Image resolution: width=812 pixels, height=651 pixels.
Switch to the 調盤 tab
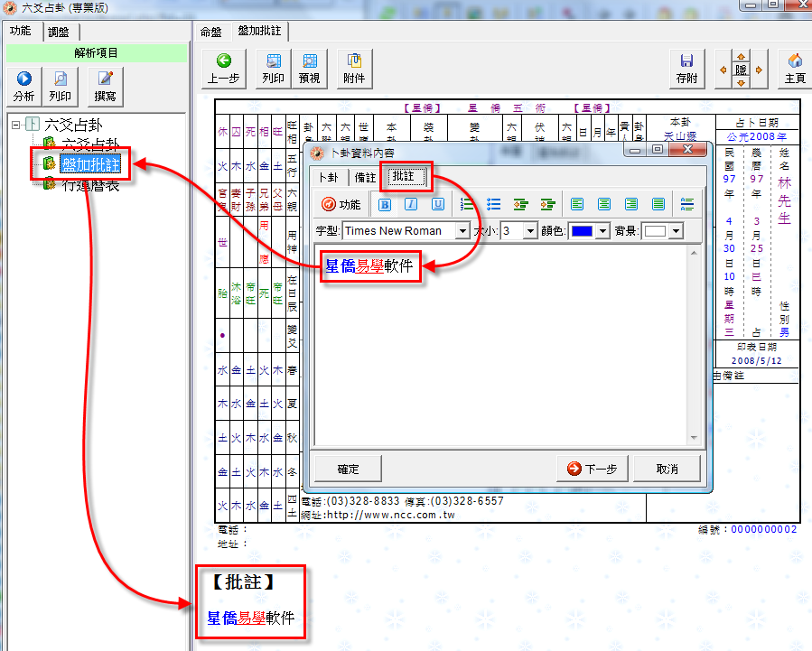coord(59,33)
